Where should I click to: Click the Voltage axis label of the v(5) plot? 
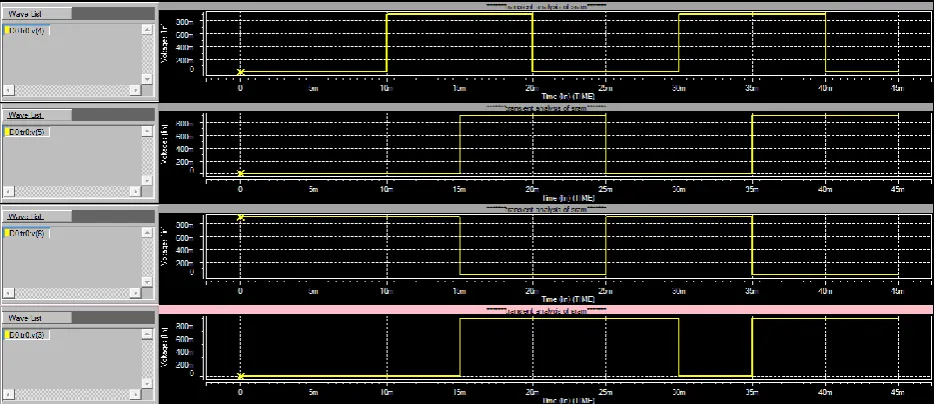click(x=163, y=146)
